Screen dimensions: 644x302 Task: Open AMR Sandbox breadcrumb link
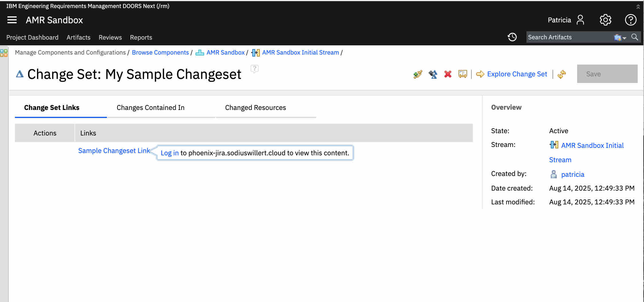[x=225, y=53]
